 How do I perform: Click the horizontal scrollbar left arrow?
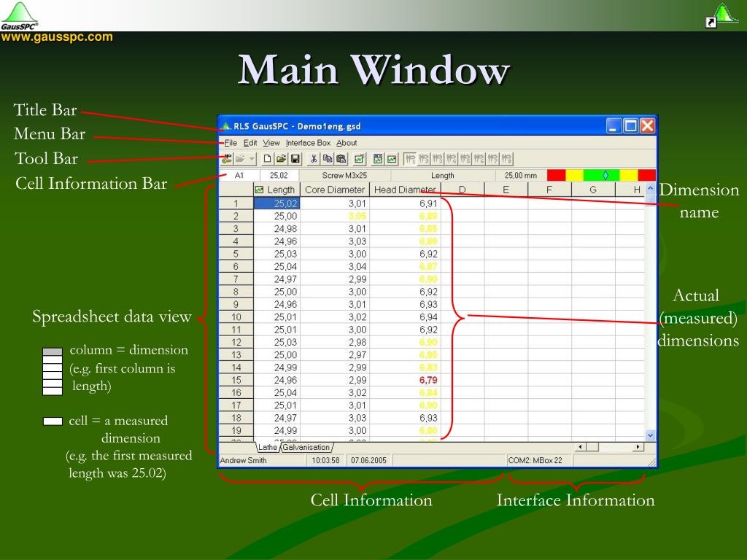coord(580,447)
